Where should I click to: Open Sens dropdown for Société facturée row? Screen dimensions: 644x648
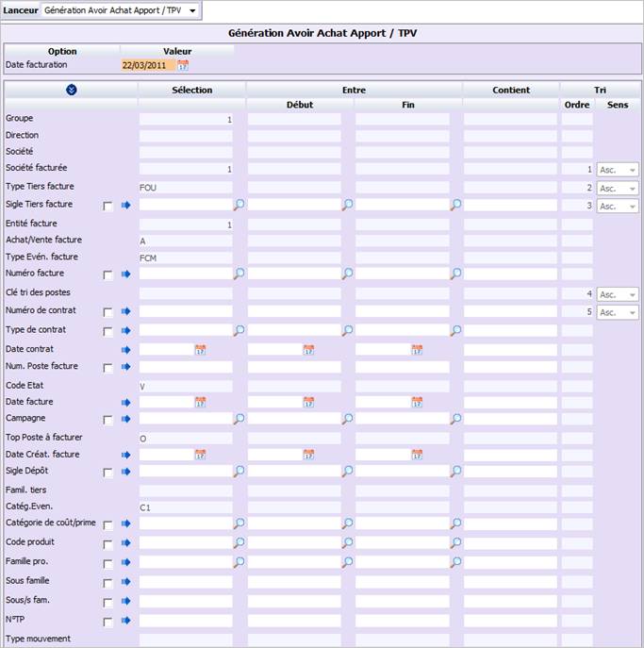618,170
